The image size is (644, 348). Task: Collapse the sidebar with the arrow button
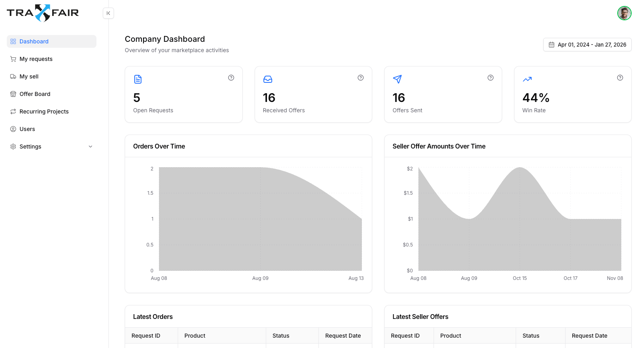(108, 13)
